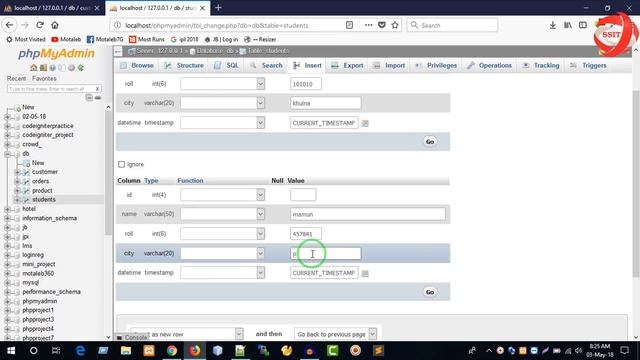Click the id value input field

303,195
